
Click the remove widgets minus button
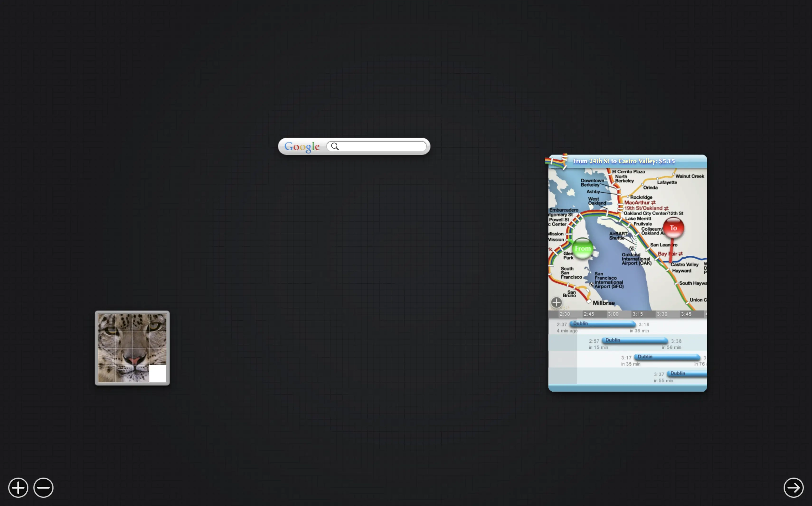pos(43,488)
